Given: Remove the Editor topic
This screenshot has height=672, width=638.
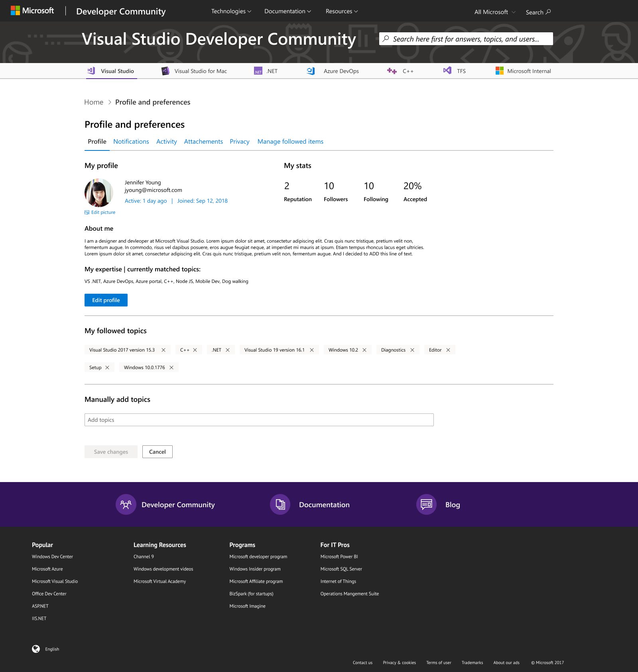Looking at the screenshot, I should click(448, 350).
